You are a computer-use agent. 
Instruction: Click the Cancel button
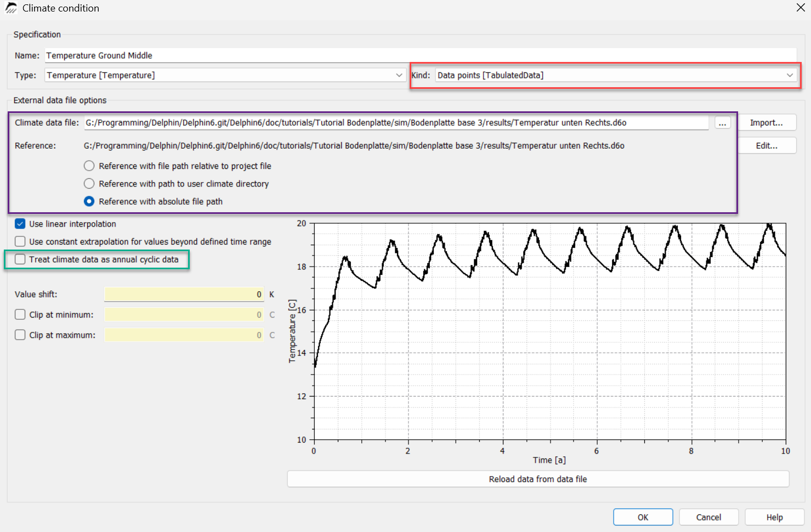point(708,517)
